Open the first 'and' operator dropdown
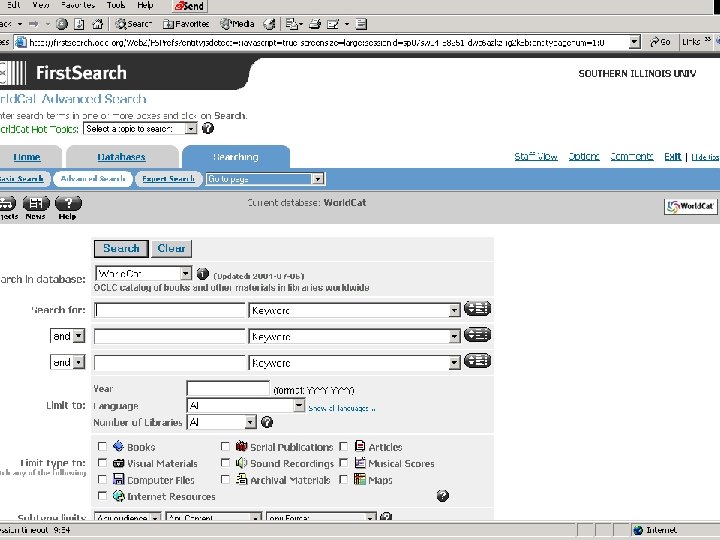Image resolution: width=720 pixels, height=540 pixels. [x=68, y=336]
